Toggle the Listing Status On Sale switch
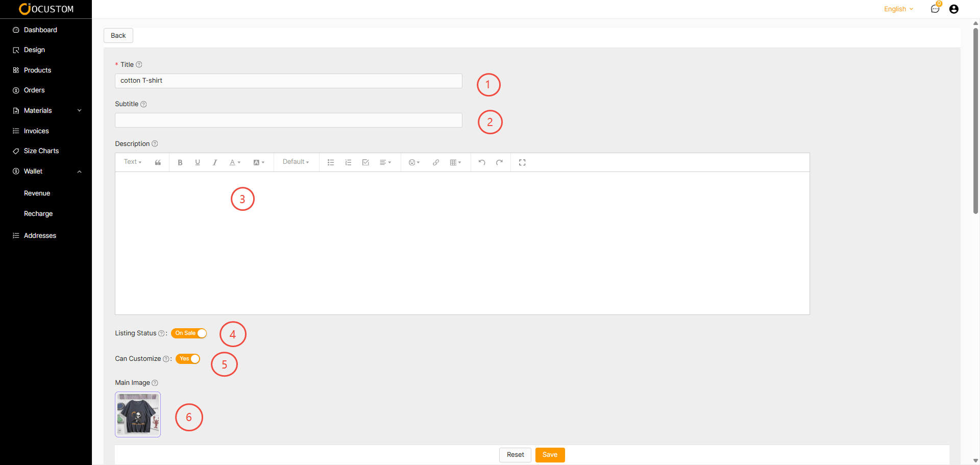980x465 pixels. 189,333
